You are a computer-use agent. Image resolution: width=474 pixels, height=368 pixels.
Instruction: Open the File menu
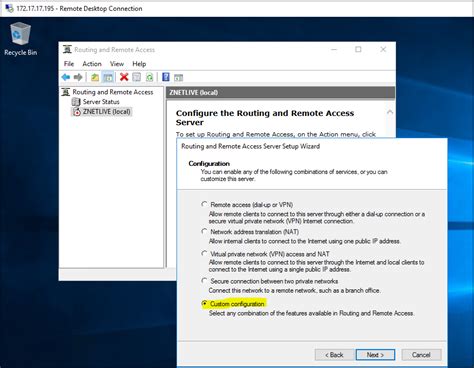pyautogui.click(x=69, y=64)
